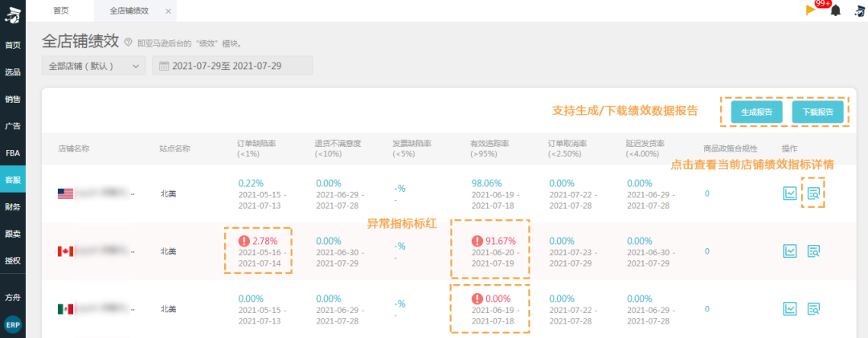Screen dimensions: 868x338
Task: Click the 退货不满意度 column header
Action: coord(338,149)
